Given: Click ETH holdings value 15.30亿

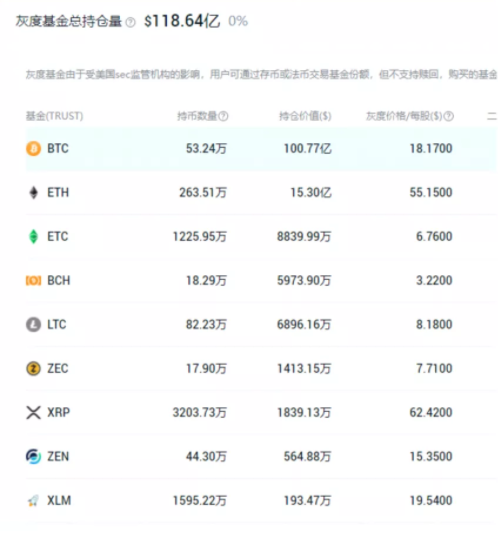Looking at the screenshot, I should pos(311,192).
